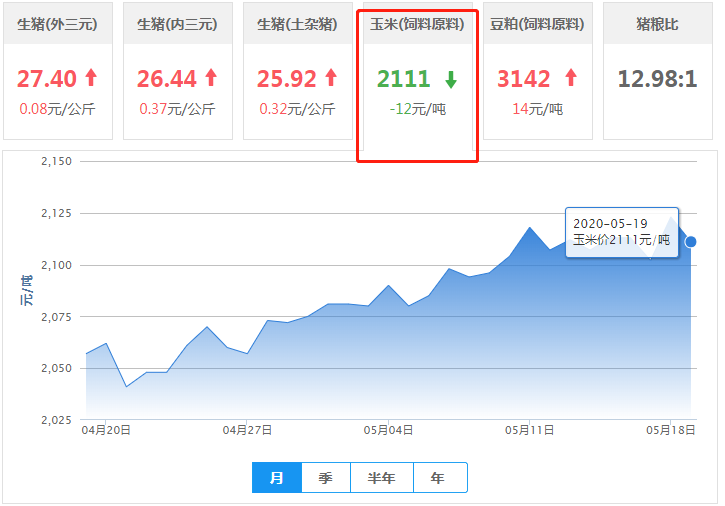The image size is (725, 506).
Task: Show the 年 yearly chart
Action: click(438, 478)
